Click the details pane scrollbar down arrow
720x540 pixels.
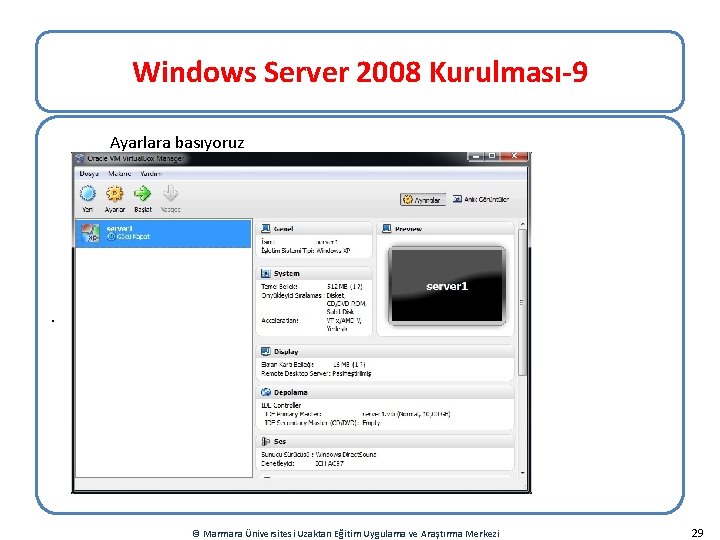522,473
